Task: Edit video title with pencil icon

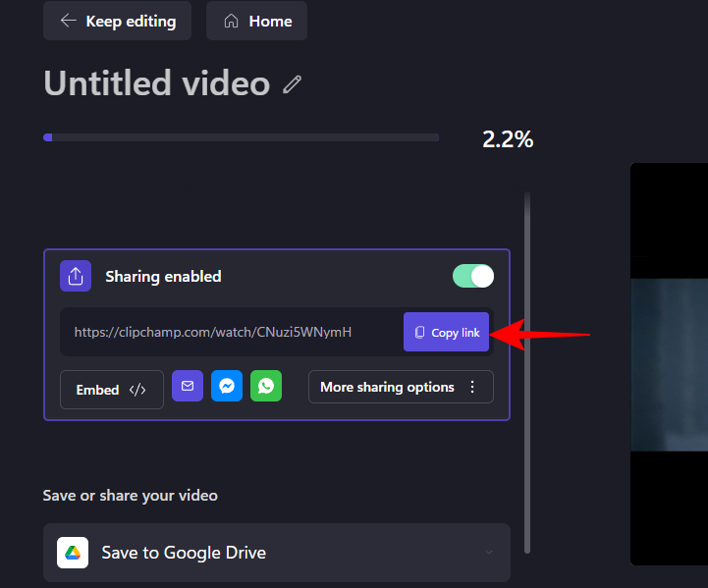Action: (293, 84)
